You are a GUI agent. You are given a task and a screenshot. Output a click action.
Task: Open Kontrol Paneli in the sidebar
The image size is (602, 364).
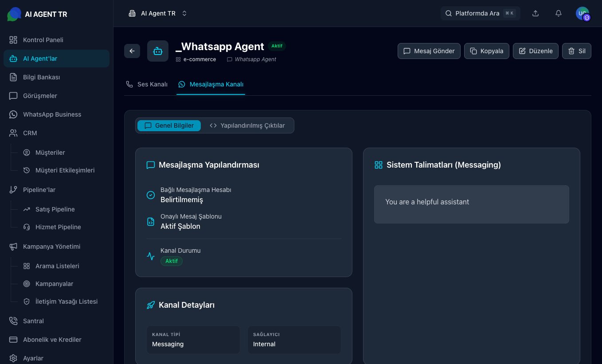point(56,40)
